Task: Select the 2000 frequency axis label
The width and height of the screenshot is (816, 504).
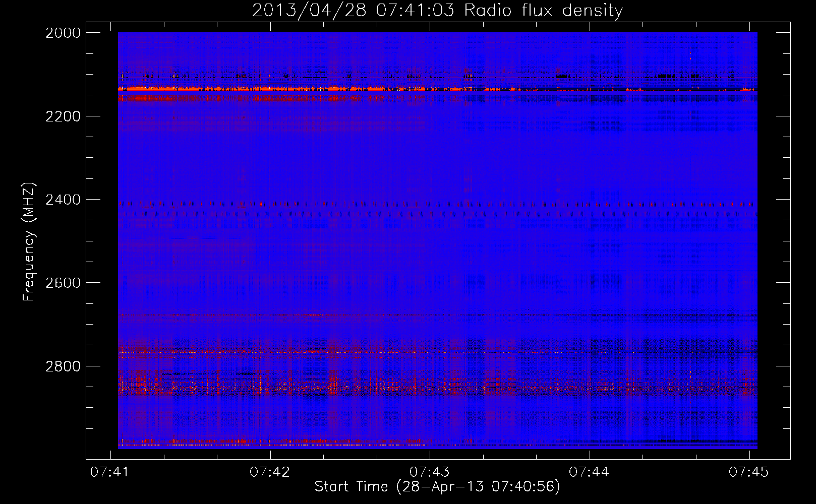Action: (63, 33)
